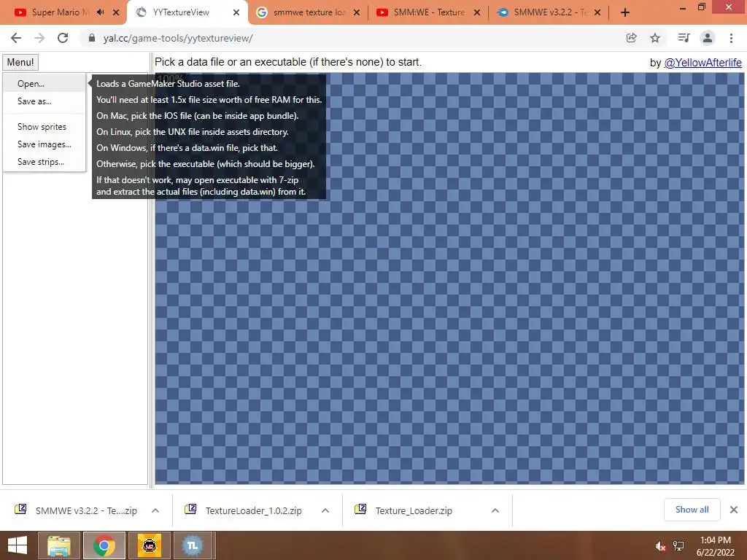Open the @YellowAfterlife link

[703, 63]
